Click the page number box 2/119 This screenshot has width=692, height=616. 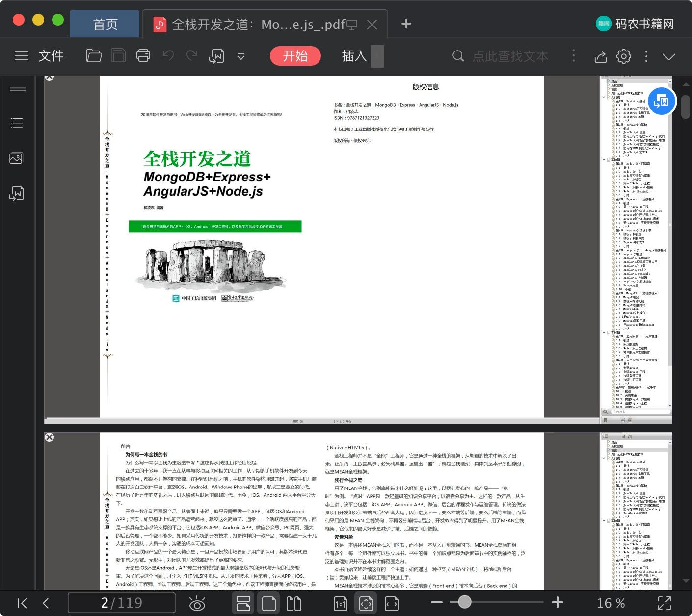click(x=122, y=603)
